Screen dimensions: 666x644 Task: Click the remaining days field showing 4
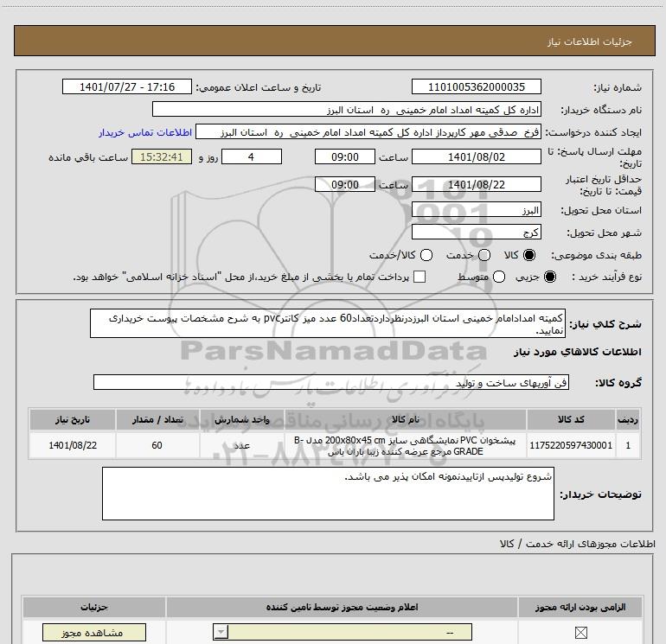coord(252,156)
